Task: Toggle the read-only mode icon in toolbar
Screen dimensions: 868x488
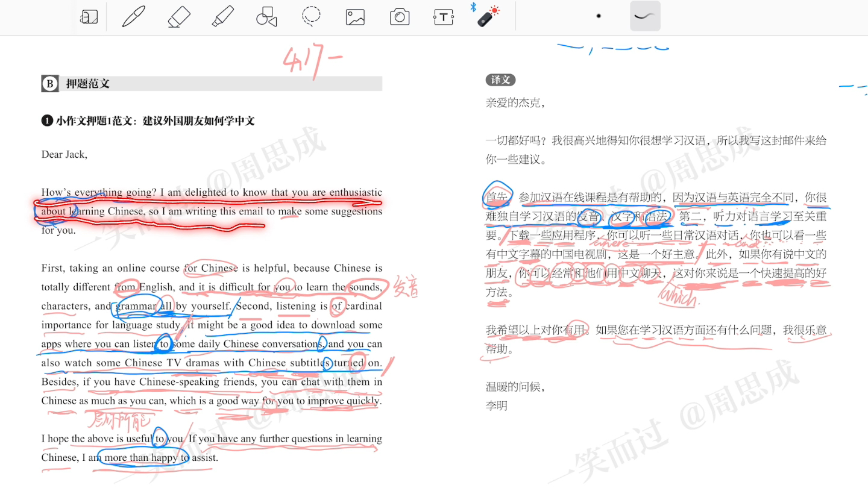Action: click(89, 17)
